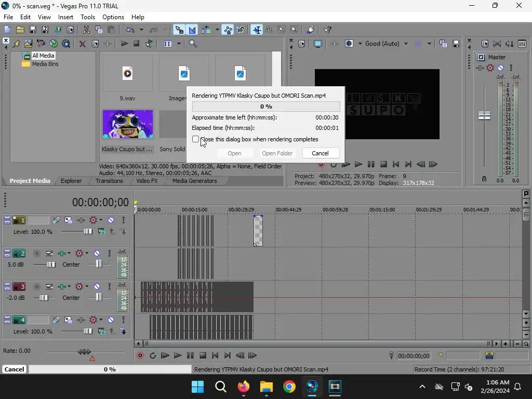Click the Downmix Output icon in mixer toolbar
This screenshot has width=532, height=399.
click(x=497, y=44)
